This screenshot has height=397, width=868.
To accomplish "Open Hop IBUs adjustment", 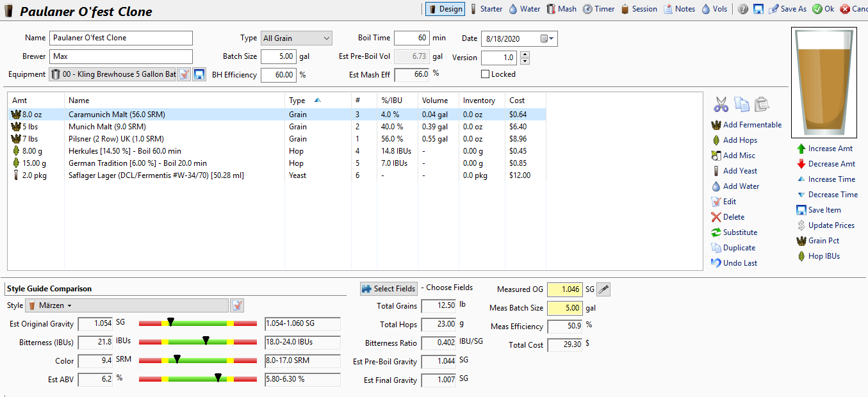I will (818, 256).
